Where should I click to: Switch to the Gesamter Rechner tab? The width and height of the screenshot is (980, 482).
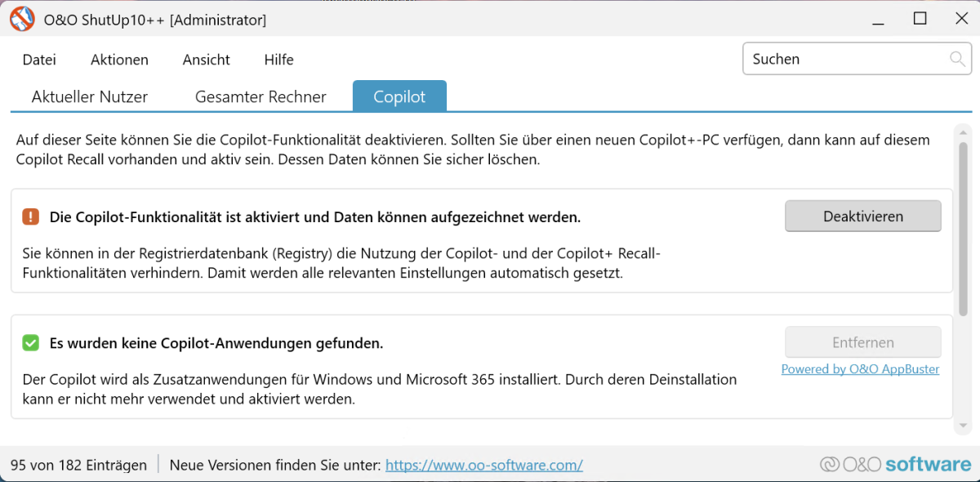[x=261, y=96]
